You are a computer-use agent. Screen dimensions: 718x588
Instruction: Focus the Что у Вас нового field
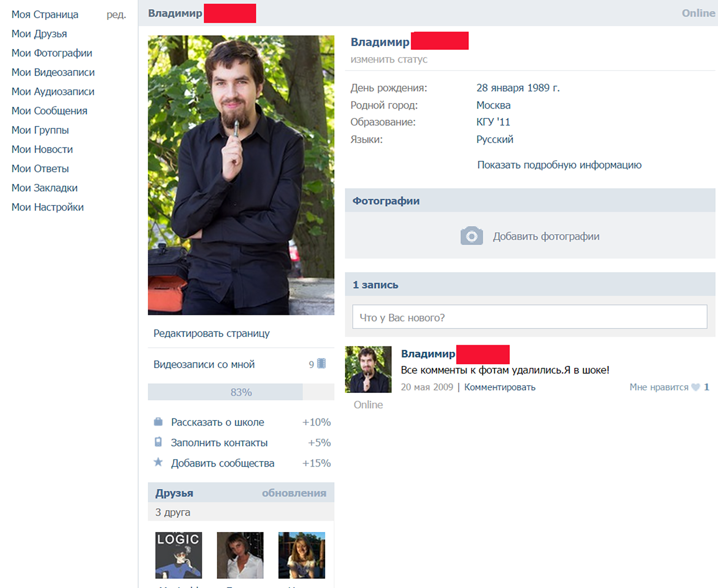click(530, 317)
